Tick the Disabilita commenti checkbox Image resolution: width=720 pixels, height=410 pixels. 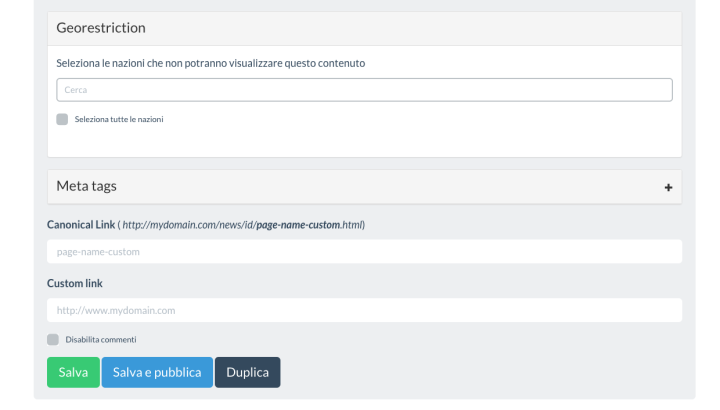(53, 339)
